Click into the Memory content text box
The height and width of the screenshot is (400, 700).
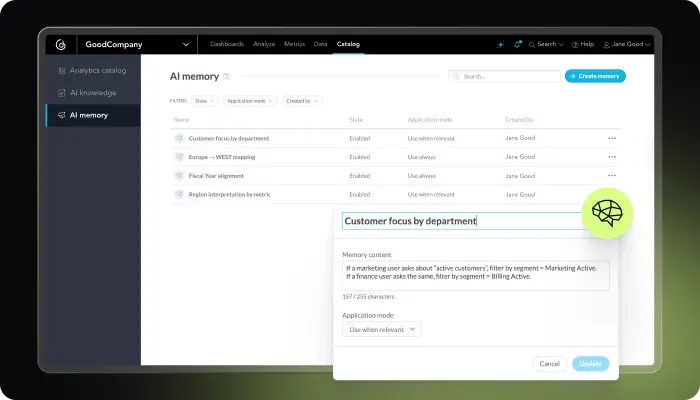(475, 275)
